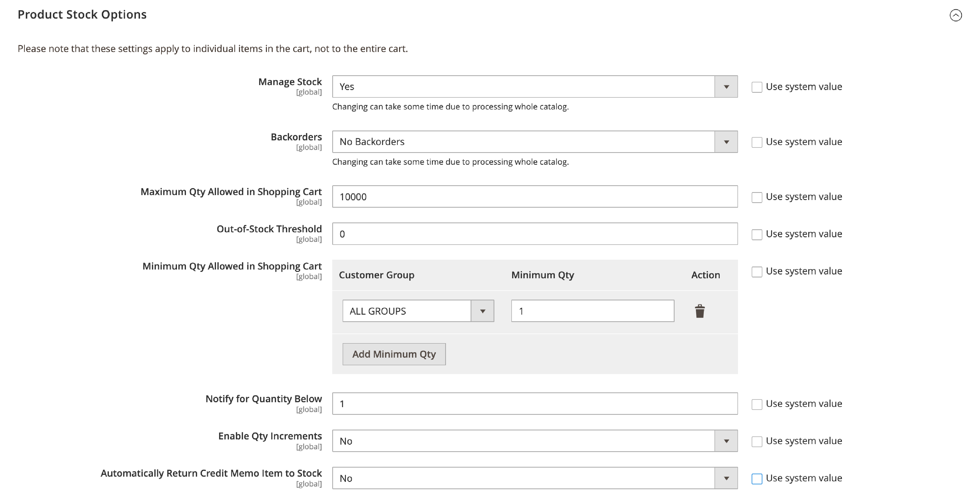Check Use system value for Enable Qty Increments
The height and width of the screenshot is (501, 980).
(x=757, y=442)
